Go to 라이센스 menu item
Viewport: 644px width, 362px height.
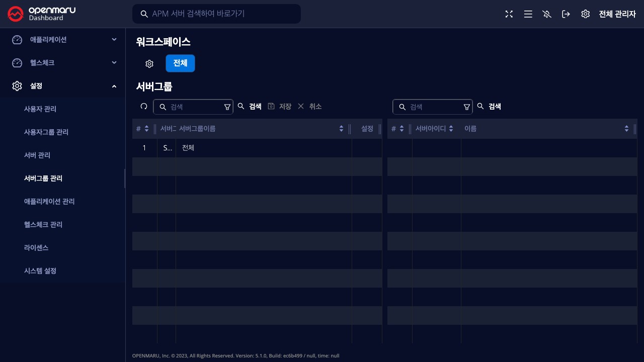click(36, 248)
